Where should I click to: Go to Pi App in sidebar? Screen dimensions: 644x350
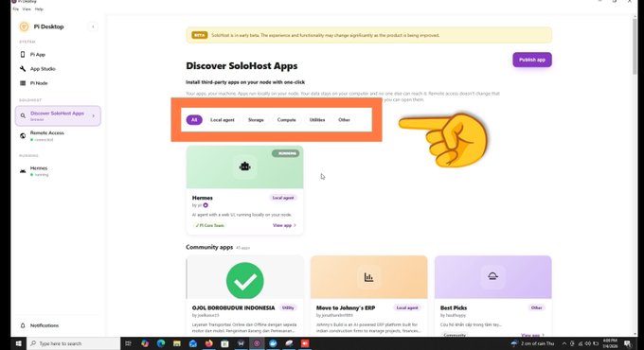38,54
